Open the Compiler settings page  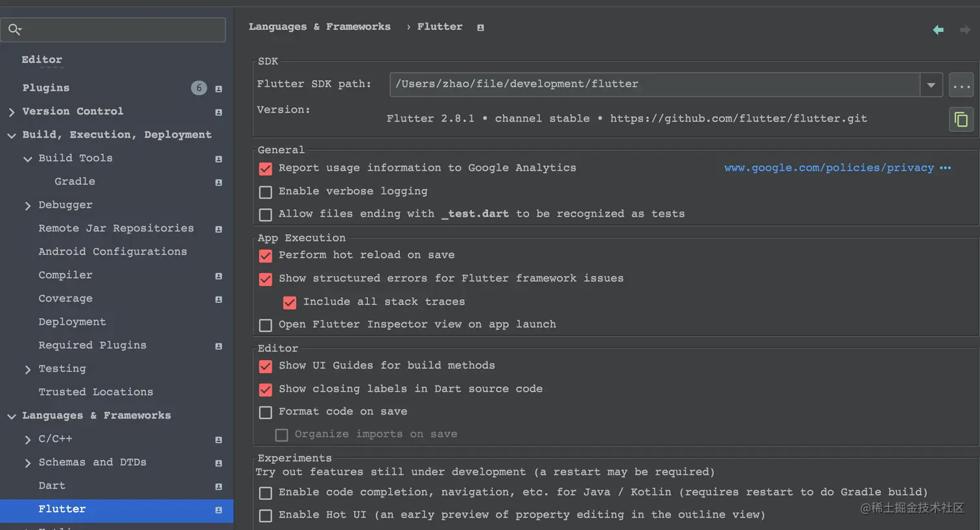point(65,275)
